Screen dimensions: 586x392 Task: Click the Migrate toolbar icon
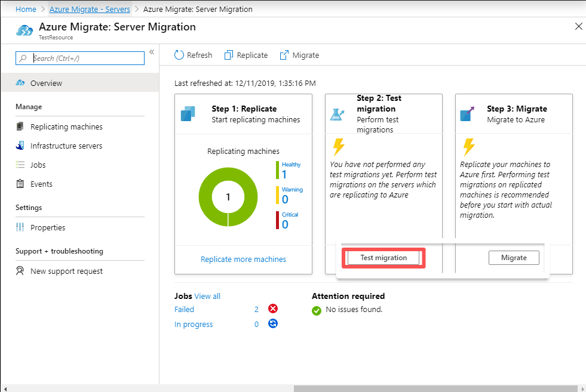284,55
